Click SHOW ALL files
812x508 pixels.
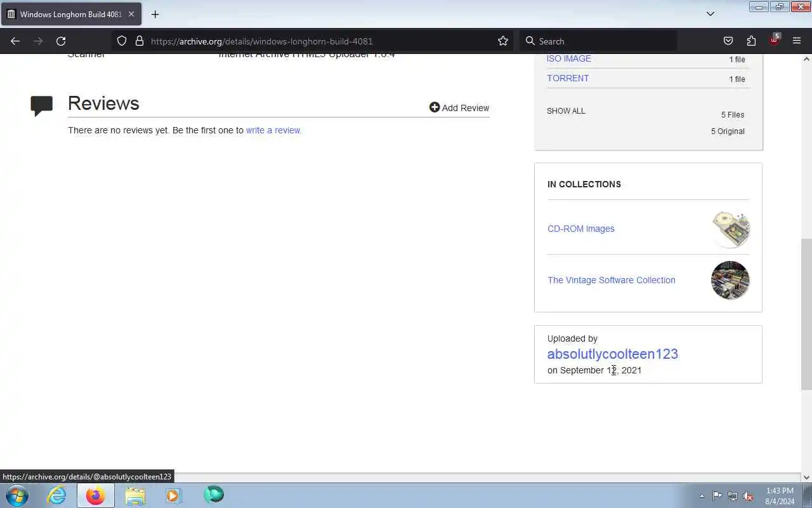click(566, 110)
